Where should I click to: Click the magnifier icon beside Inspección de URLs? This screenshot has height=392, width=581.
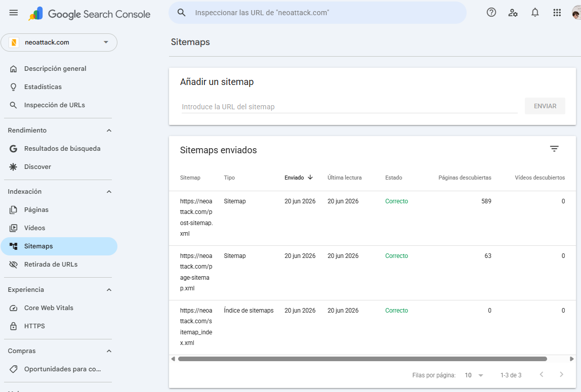[13, 105]
